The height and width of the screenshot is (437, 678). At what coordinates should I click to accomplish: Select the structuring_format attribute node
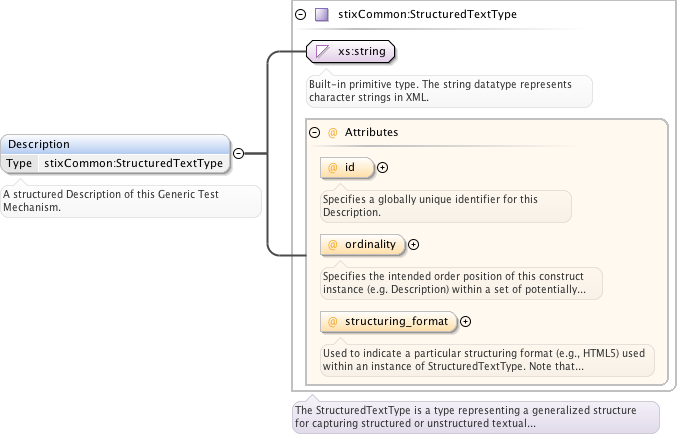tap(388, 321)
